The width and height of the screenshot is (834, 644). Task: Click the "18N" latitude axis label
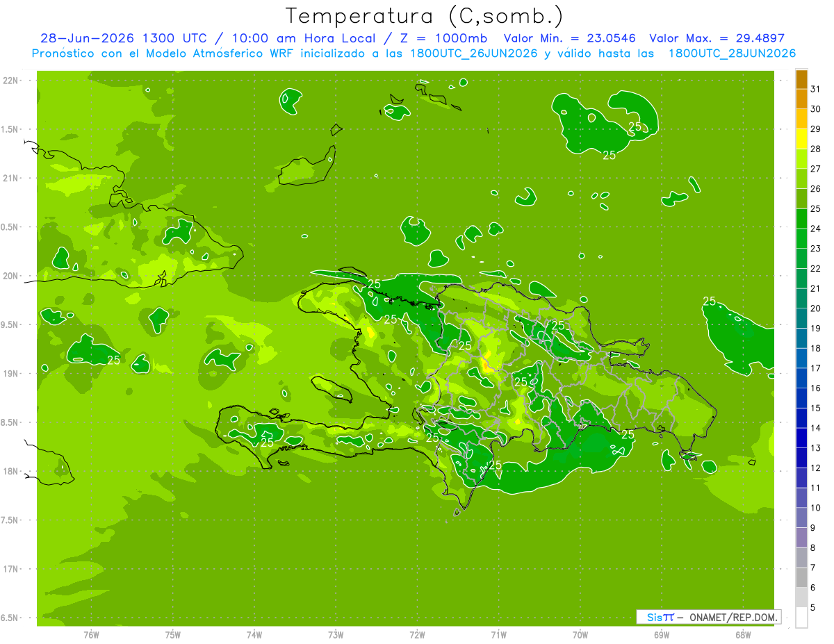pyautogui.click(x=10, y=471)
